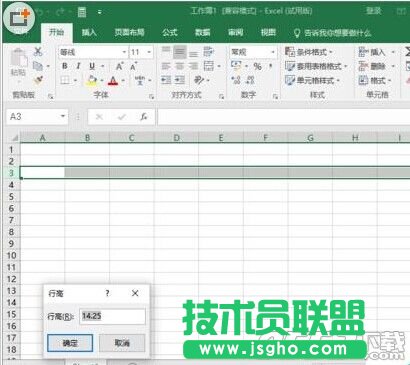
Task: Switch to the 视图 tab
Action: [268, 32]
